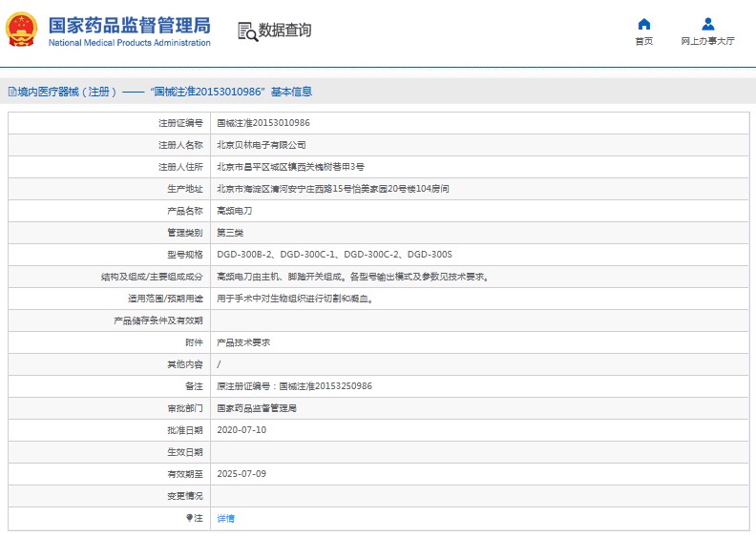Select product name 高频电刀
Screen dimensions: 756x537
tap(234, 211)
